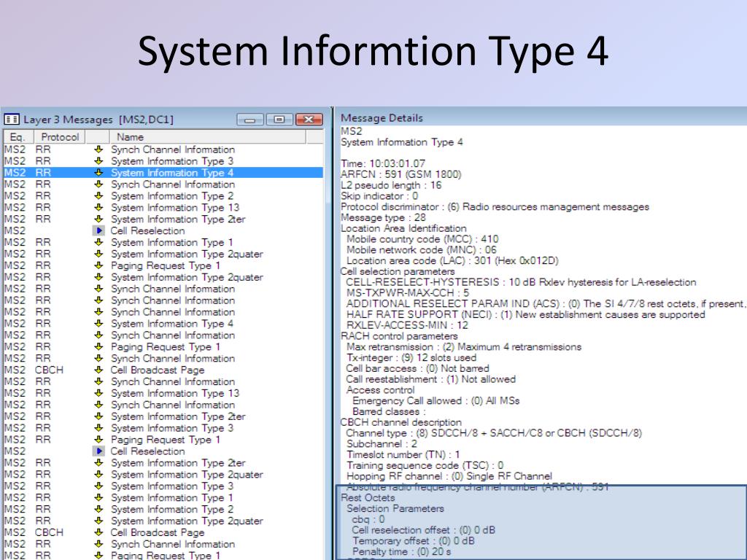
Task: Select the Subchannel : 2 line
Action: tap(382, 444)
